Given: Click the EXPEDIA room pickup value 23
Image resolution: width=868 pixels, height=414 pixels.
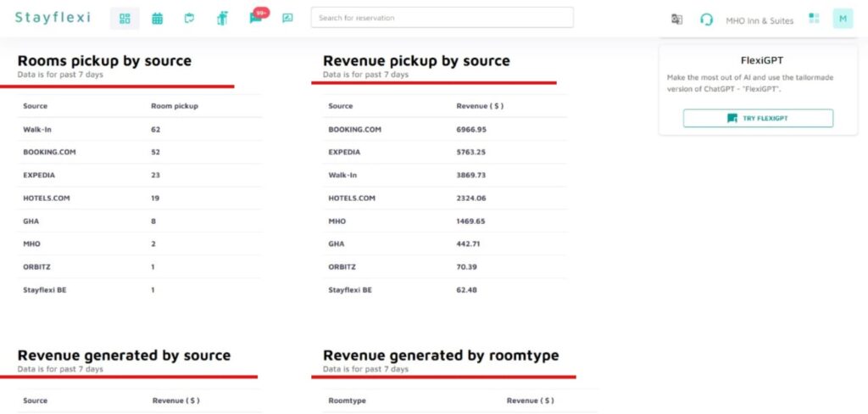Looking at the screenshot, I should [156, 175].
